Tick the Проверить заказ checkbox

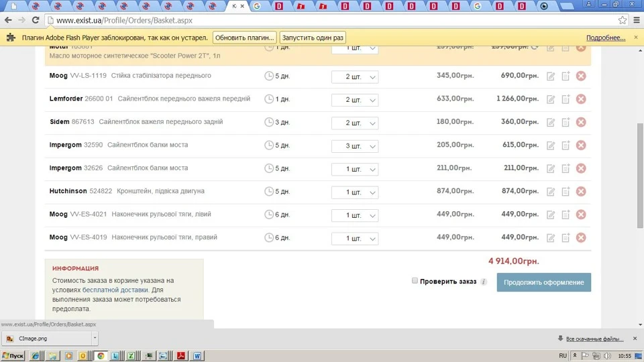(x=415, y=281)
